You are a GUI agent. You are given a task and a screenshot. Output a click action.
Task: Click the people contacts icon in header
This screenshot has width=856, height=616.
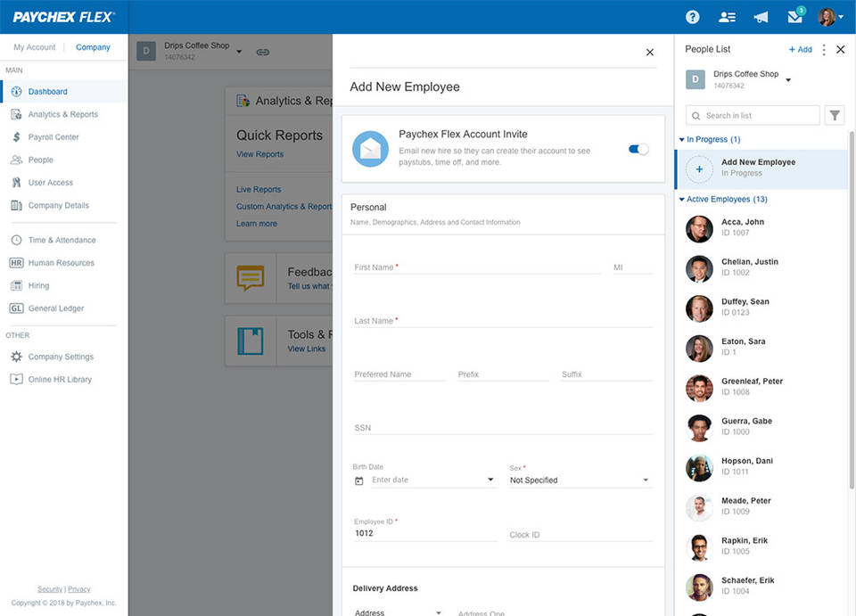click(727, 17)
